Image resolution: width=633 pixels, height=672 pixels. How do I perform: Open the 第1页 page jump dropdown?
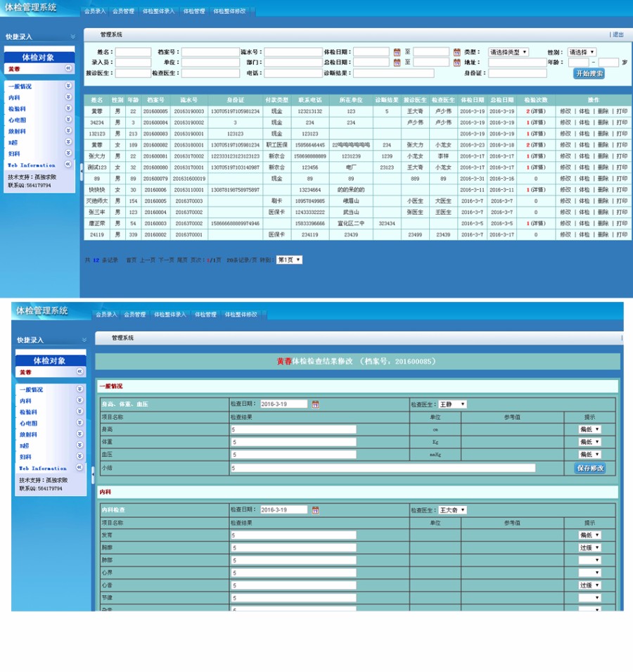pos(289,260)
